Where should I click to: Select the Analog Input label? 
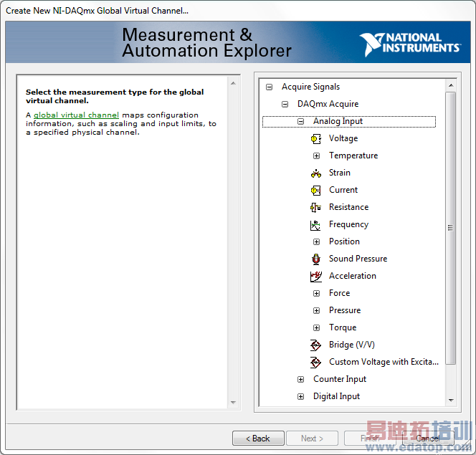[338, 121]
